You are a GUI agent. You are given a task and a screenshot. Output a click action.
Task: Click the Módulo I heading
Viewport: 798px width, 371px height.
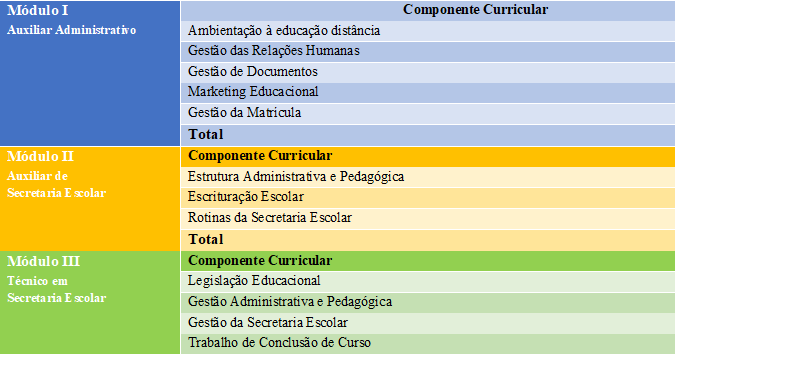pyautogui.click(x=38, y=10)
